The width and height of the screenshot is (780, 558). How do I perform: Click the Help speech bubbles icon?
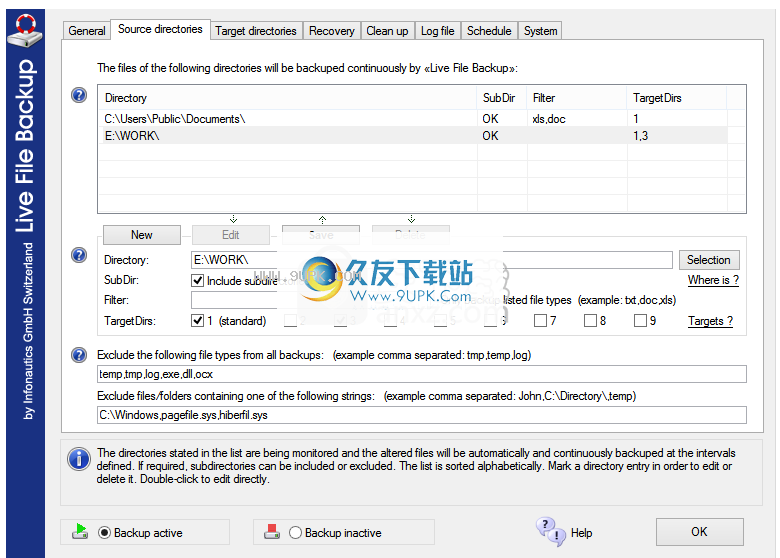click(551, 532)
